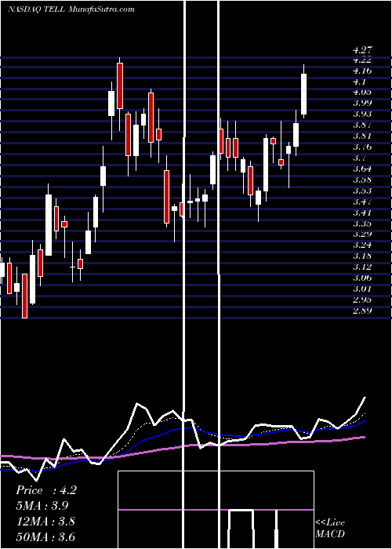Click the 3.35 price axis label
The image size is (392, 549).
pos(362,224)
